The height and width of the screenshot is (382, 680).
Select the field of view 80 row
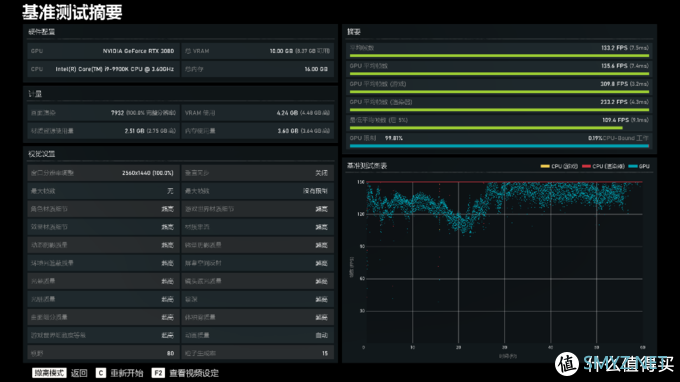pyautogui.click(x=103, y=353)
